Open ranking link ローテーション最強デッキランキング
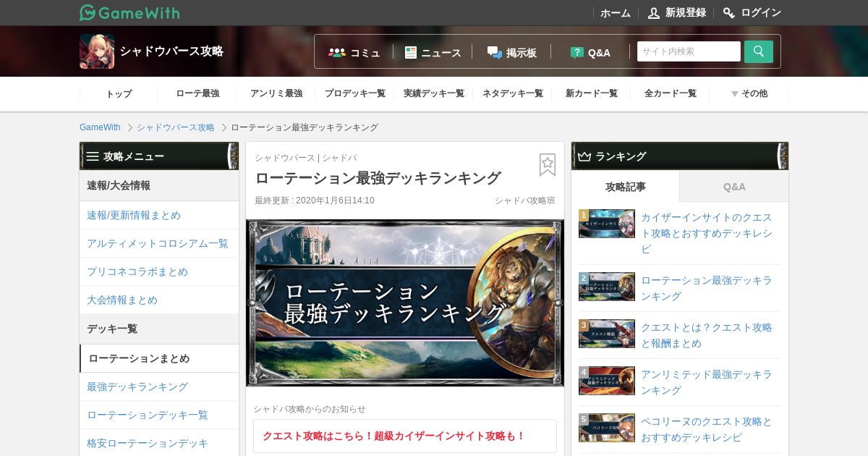Screen dimensions: 868x456 tap(707, 288)
